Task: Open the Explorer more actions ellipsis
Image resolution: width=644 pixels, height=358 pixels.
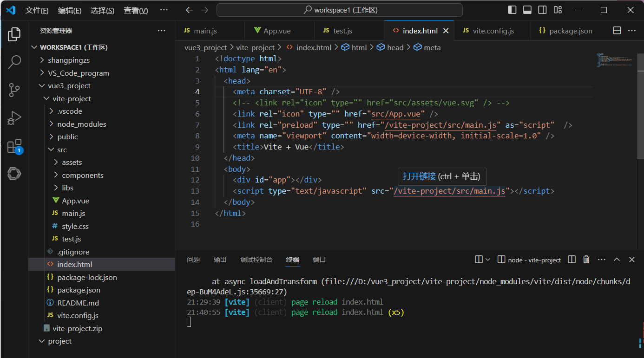Action: click(161, 31)
